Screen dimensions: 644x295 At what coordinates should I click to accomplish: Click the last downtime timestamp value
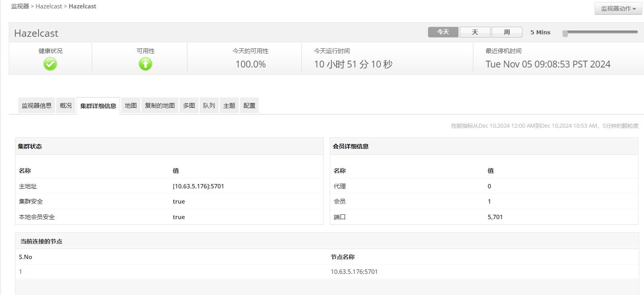click(548, 64)
